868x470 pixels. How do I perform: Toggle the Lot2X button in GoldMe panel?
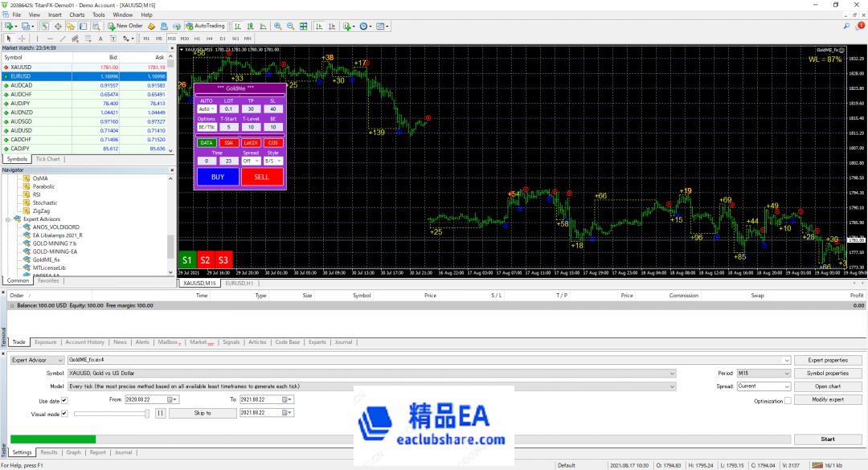pos(251,143)
